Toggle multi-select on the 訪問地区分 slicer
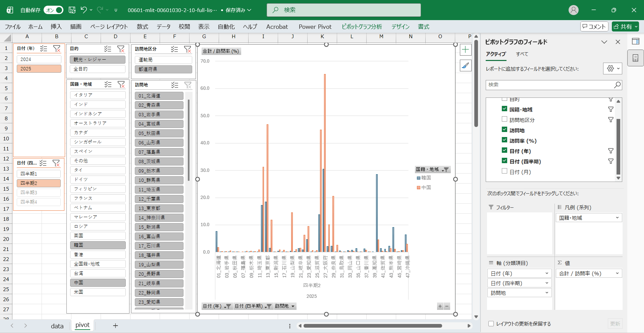Viewport: 644px width, 333px height. click(174, 49)
